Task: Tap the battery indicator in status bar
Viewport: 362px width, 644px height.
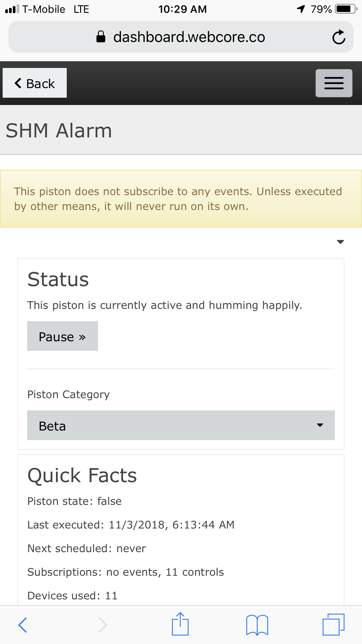Action: (x=346, y=9)
